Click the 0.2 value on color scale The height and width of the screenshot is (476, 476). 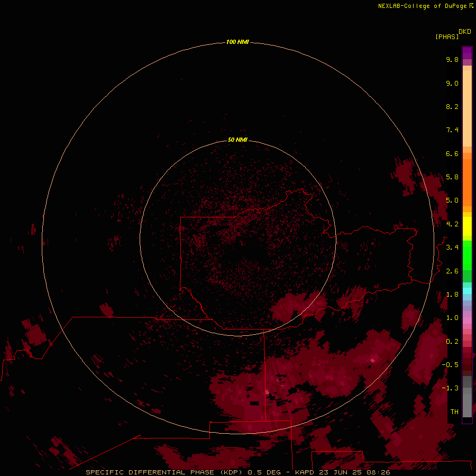tap(452, 342)
